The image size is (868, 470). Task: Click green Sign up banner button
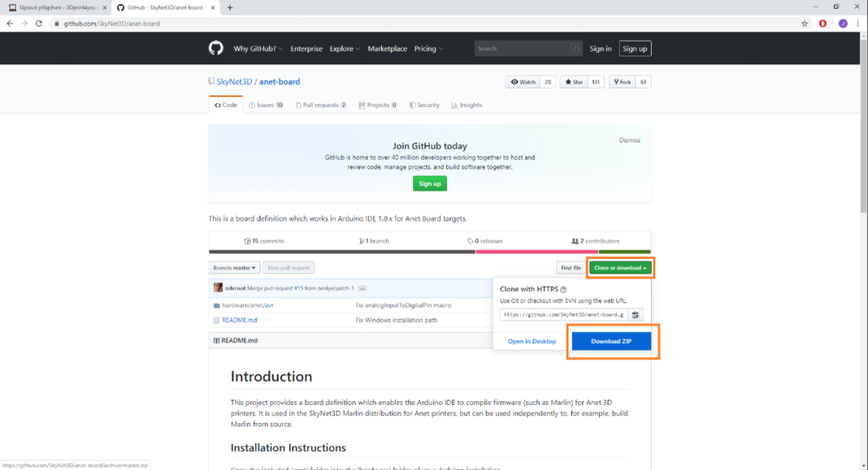pos(430,183)
